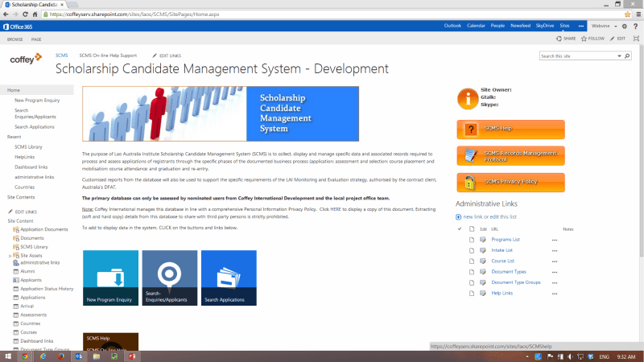Go to Outlook in the Office bar
The image size is (644, 362).
[452, 26]
